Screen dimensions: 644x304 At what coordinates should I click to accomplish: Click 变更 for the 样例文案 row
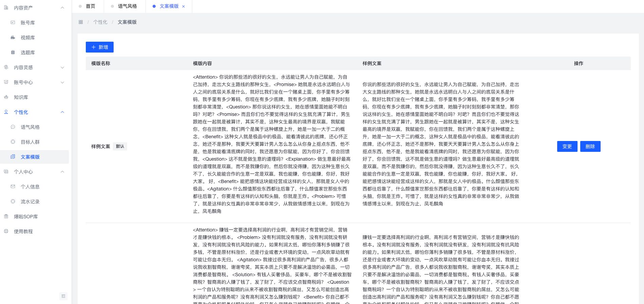click(x=567, y=146)
